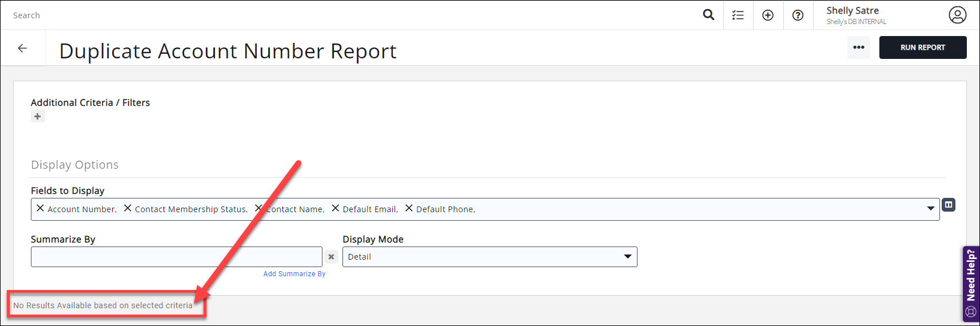
Task: Open the column chooser icon beside fields
Action: point(949,205)
